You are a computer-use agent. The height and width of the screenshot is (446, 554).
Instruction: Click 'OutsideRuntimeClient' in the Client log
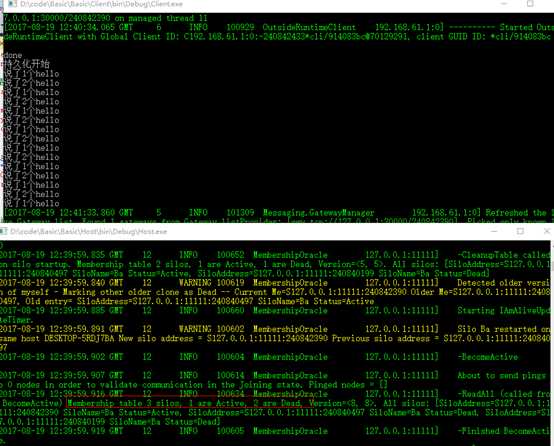(x=309, y=27)
